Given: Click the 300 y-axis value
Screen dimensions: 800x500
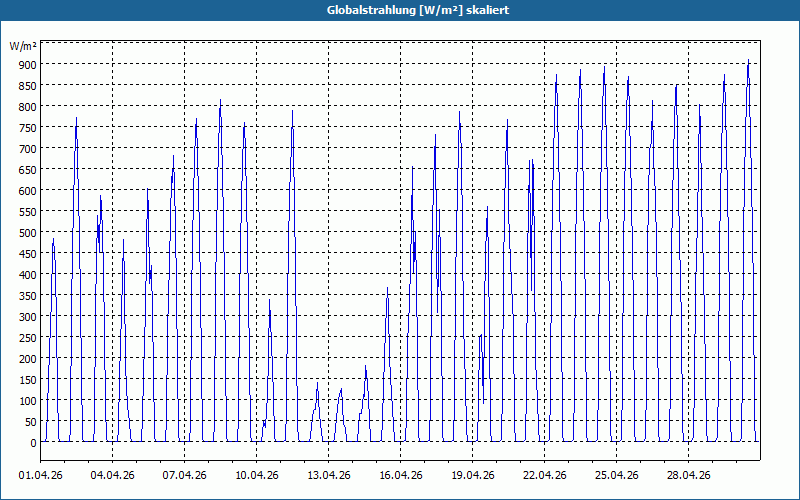Looking at the screenshot, I should coord(28,317).
